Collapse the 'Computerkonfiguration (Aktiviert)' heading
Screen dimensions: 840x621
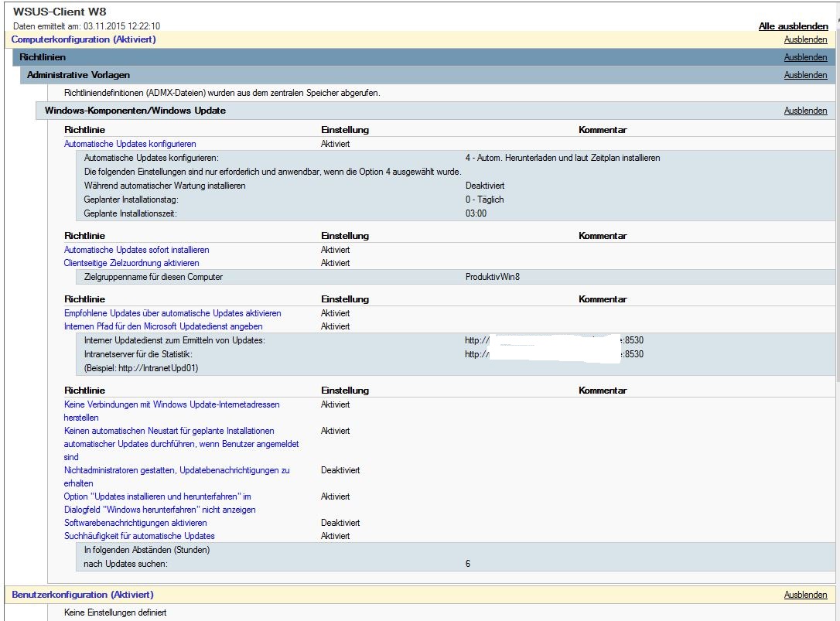click(x=84, y=39)
